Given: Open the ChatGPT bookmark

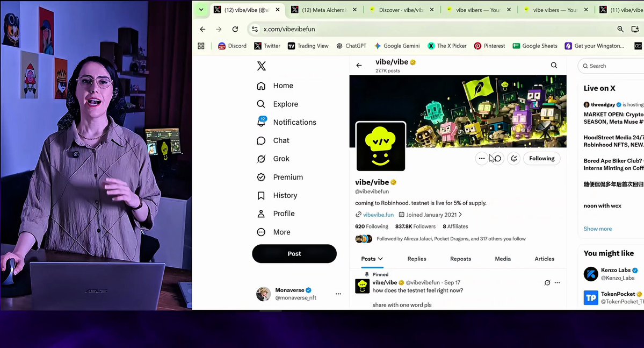Looking at the screenshot, I should (x=351, y=46).
